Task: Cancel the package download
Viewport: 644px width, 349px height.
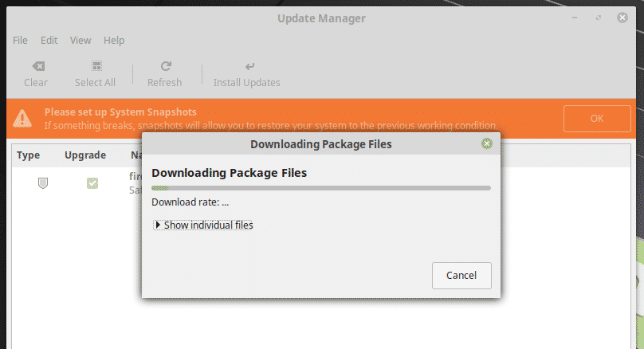Action: click(x=461, y=275)
